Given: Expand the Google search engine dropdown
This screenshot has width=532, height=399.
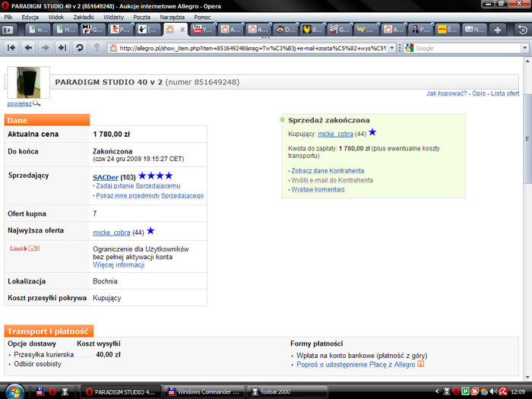Looking at the screenshot, I should coord(525,48).
